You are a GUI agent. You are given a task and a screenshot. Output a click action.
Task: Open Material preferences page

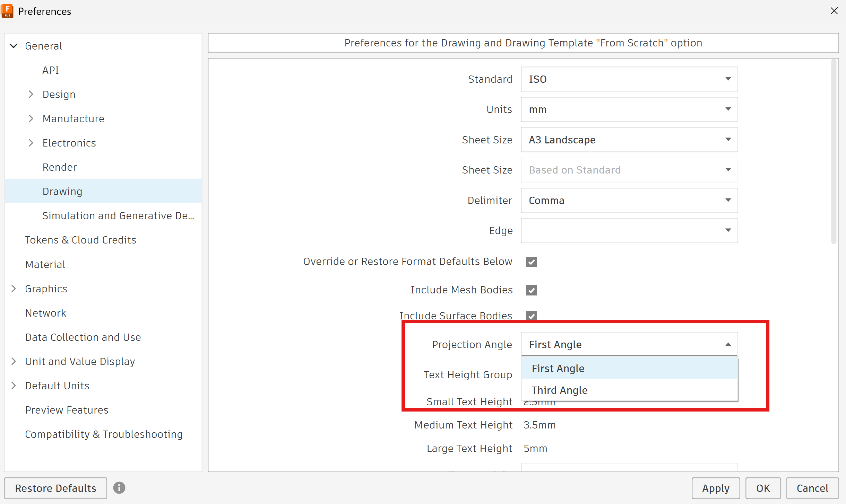coord(45,264)
